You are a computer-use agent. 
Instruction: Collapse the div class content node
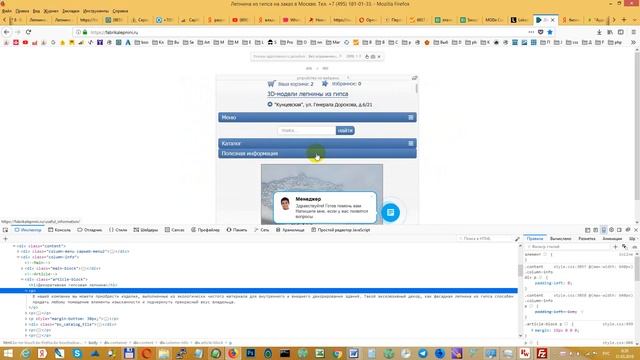pos(14,246)
